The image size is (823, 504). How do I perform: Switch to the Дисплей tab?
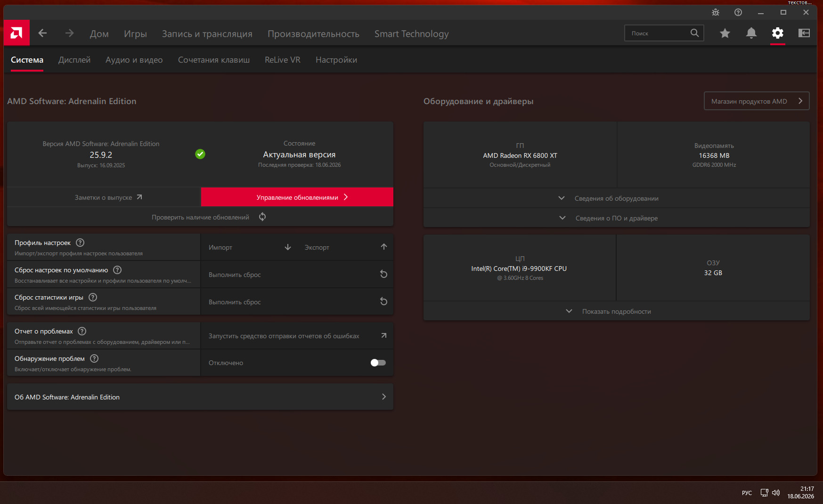[74, 60]
